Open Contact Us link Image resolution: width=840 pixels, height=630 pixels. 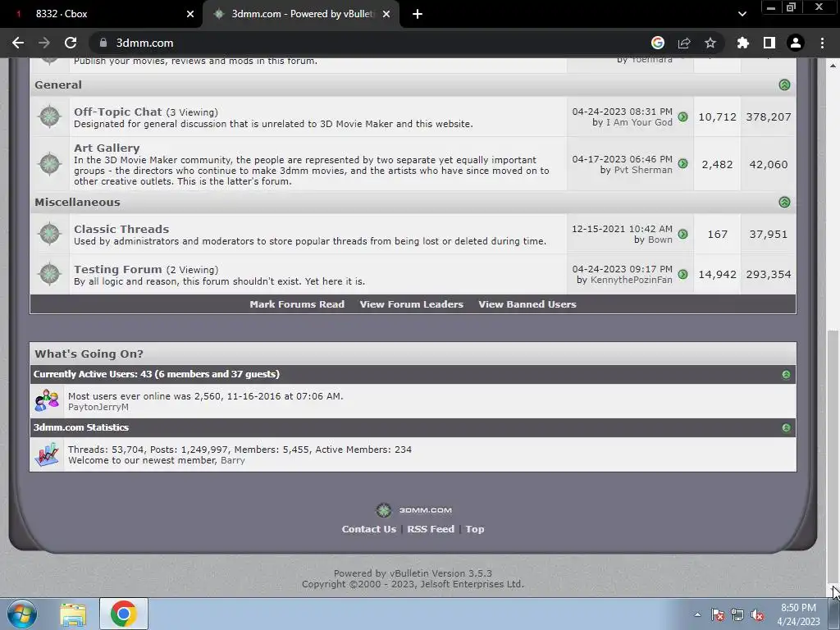(x=368, y=529)
